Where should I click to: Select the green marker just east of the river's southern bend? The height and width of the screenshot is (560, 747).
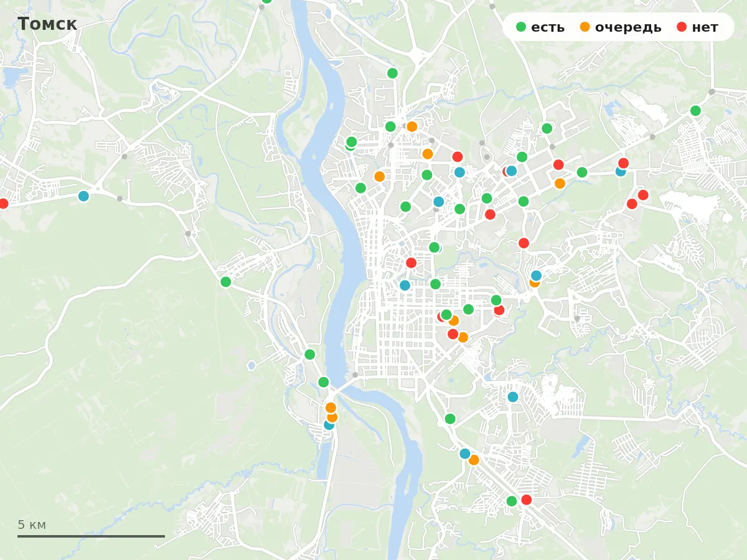click(x=450, y=419)
